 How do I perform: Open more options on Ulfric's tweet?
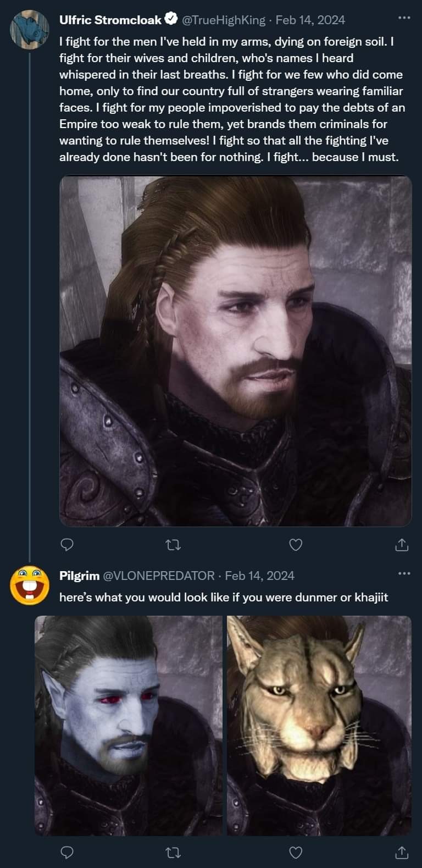[x=404, y=18]
